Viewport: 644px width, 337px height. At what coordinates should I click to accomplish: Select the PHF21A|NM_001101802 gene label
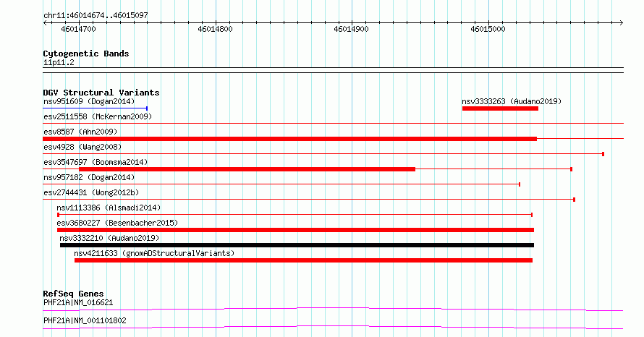(85, 320)
